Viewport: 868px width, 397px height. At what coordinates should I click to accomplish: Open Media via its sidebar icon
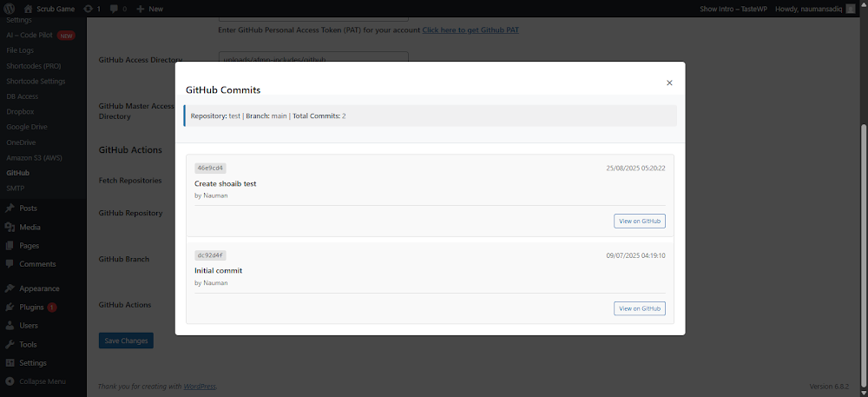pos(9,227)
